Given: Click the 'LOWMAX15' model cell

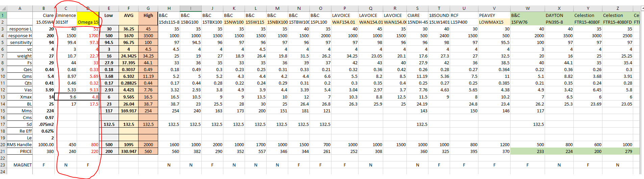Looking at the screenshot, I should pos(494,22).
